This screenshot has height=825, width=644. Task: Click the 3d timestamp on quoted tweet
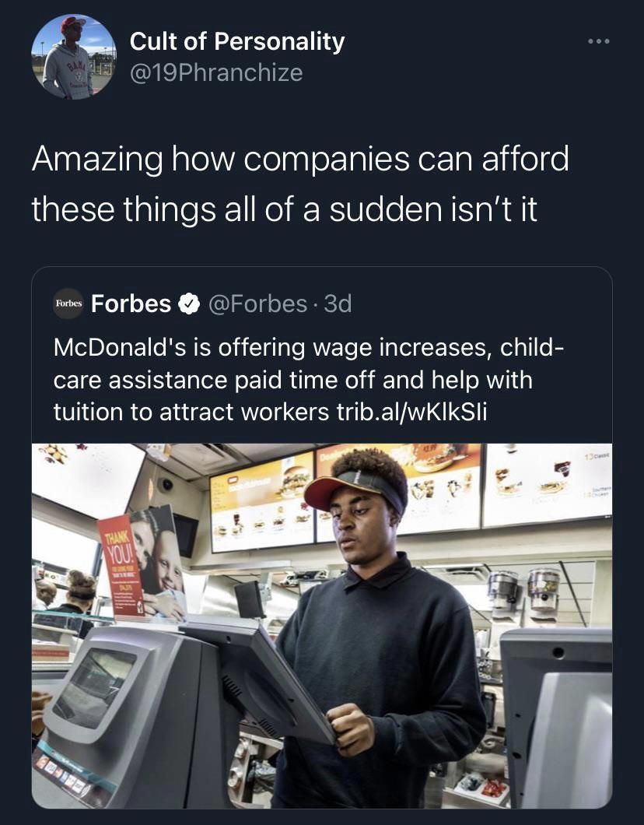click(338, 304)
